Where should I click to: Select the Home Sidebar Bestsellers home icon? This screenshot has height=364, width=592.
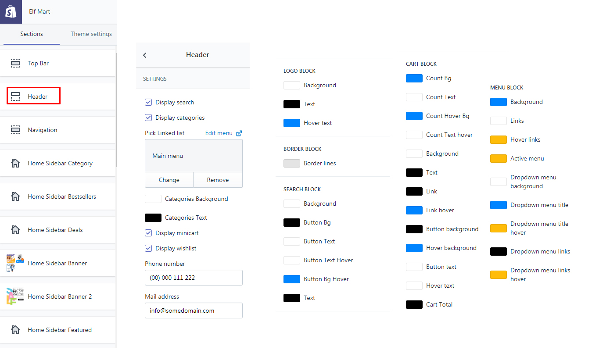tap(15, 196)
